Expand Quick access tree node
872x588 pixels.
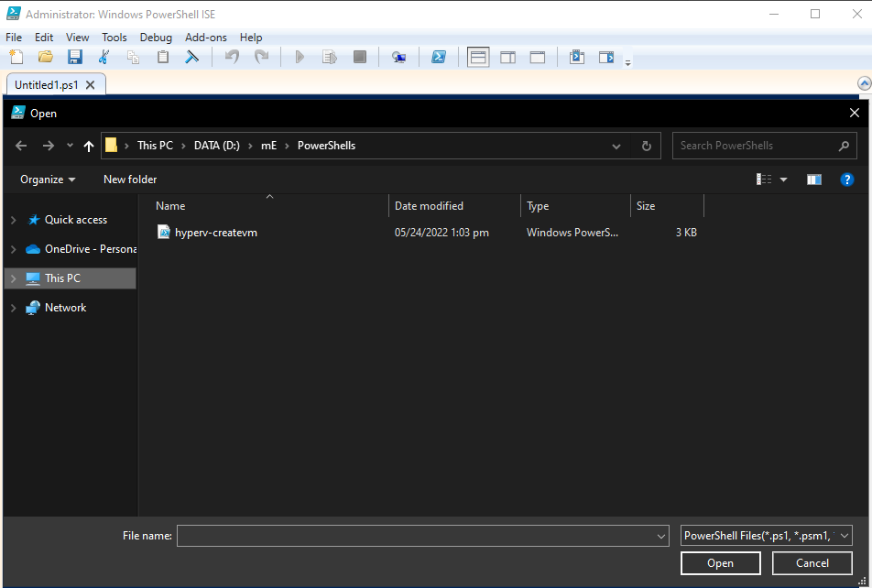14,221
